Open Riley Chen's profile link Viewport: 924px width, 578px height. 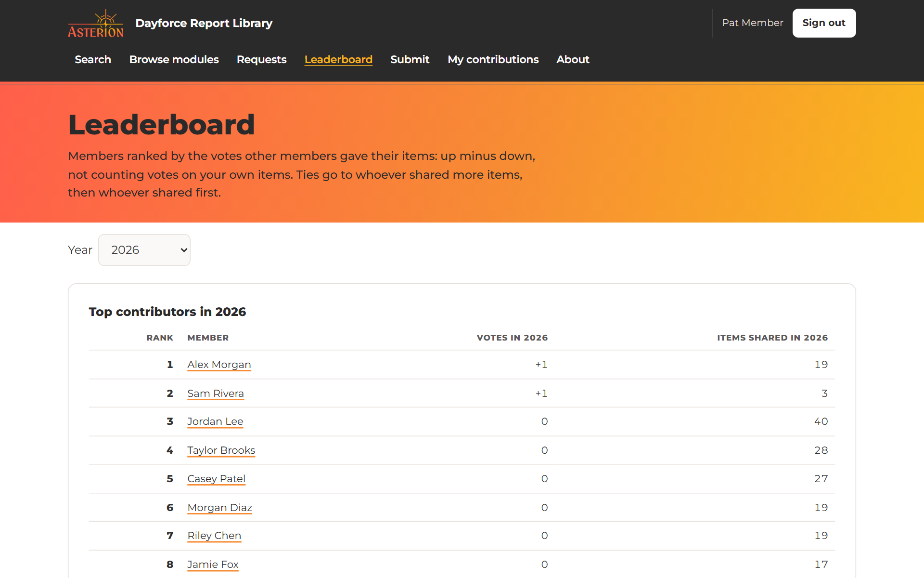point(214,536)
